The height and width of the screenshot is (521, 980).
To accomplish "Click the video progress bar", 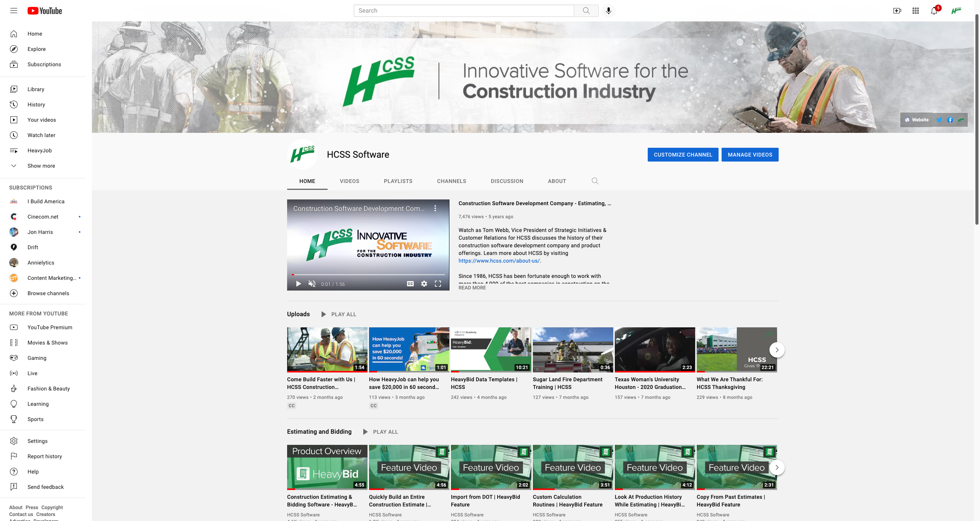I will pos(367,274).
